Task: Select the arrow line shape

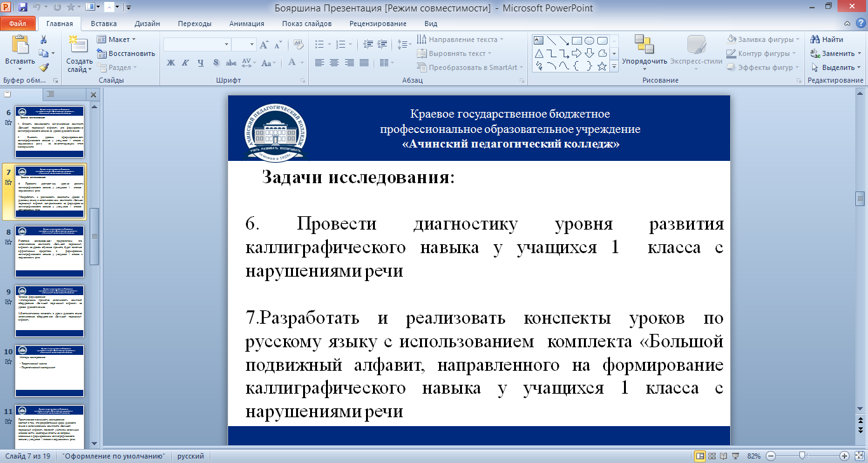Action: pyautogui.click(x=564, y=40)
